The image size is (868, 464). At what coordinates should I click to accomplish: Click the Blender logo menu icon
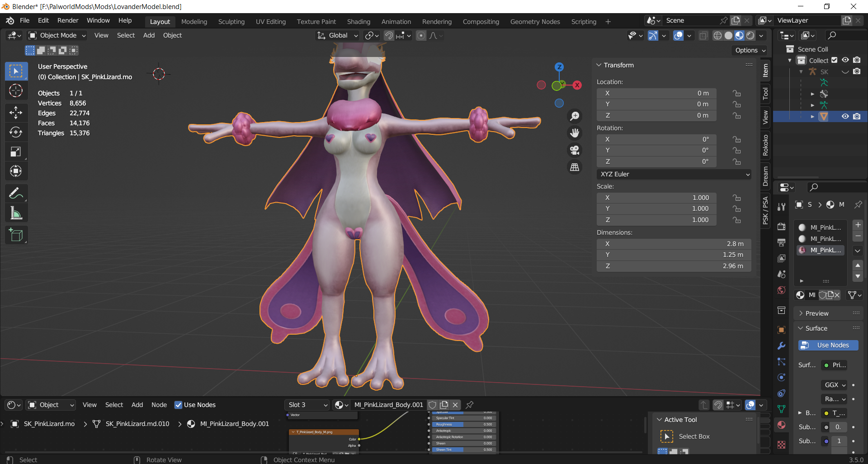pos(10,21)
